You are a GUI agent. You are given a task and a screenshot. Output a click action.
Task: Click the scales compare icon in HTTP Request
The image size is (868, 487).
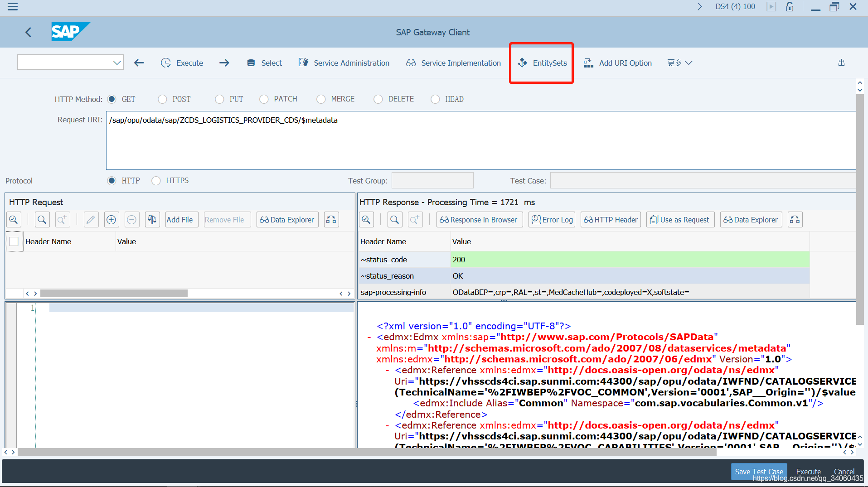[152, 220]
